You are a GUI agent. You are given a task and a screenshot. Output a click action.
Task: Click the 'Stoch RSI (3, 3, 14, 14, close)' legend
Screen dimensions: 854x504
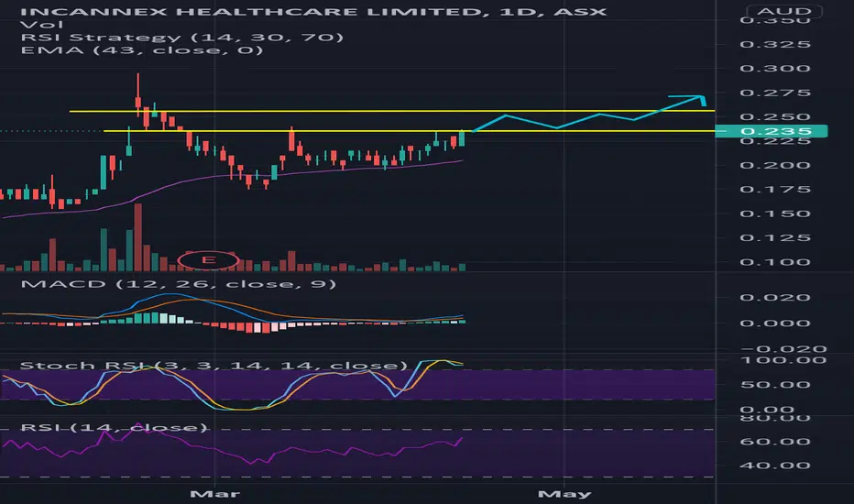213,365
